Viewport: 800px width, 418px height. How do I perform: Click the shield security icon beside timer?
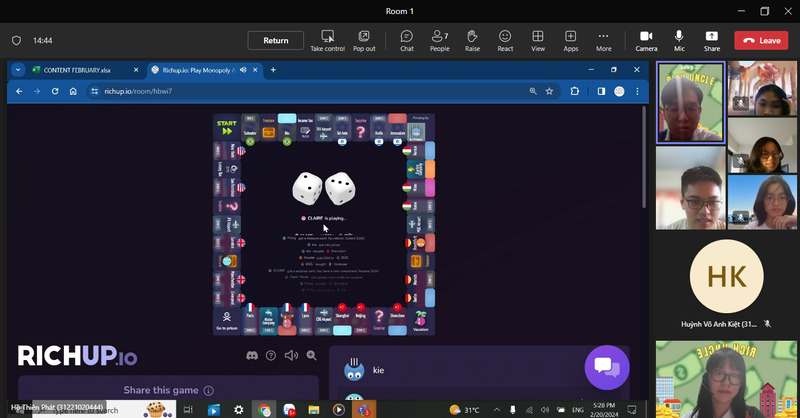pos(16,40)
